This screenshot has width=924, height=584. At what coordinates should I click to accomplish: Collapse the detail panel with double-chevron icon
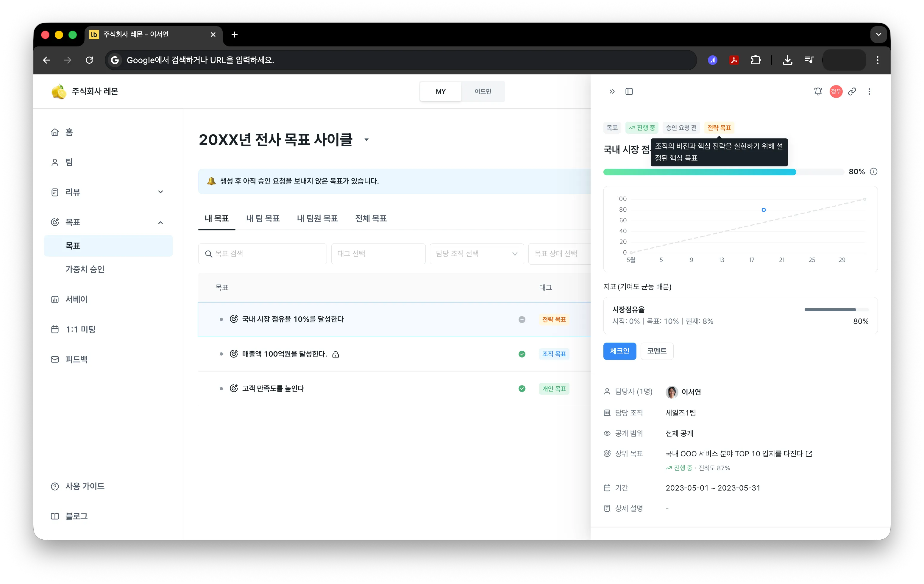[612, 91]
